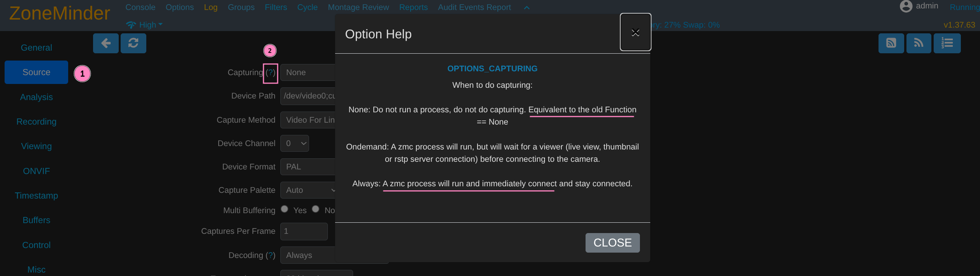Select No for Multi Buffering

pyautogui.click(x=316, y=209)
